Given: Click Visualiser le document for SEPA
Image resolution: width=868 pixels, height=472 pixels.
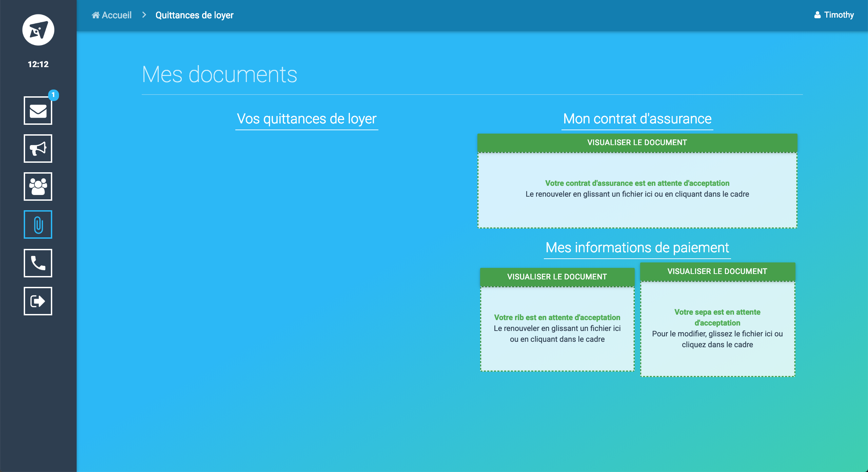Looking at the screenshot, I should coord(717,271).
